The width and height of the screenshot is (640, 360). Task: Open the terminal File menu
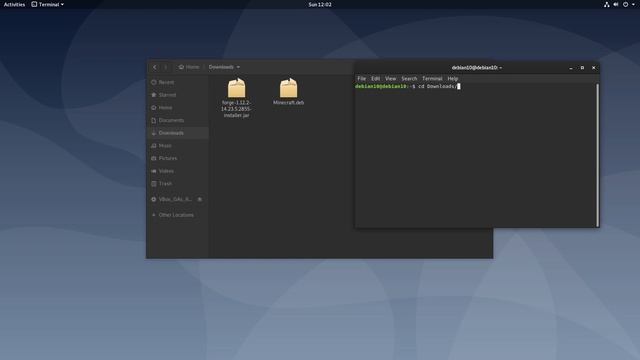tap(362, 78)
